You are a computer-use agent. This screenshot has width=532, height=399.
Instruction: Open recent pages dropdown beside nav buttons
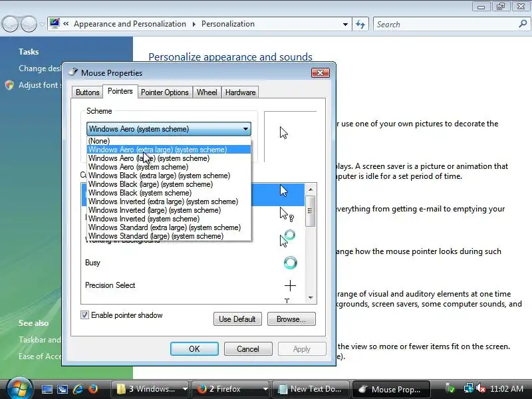point(42,24)
